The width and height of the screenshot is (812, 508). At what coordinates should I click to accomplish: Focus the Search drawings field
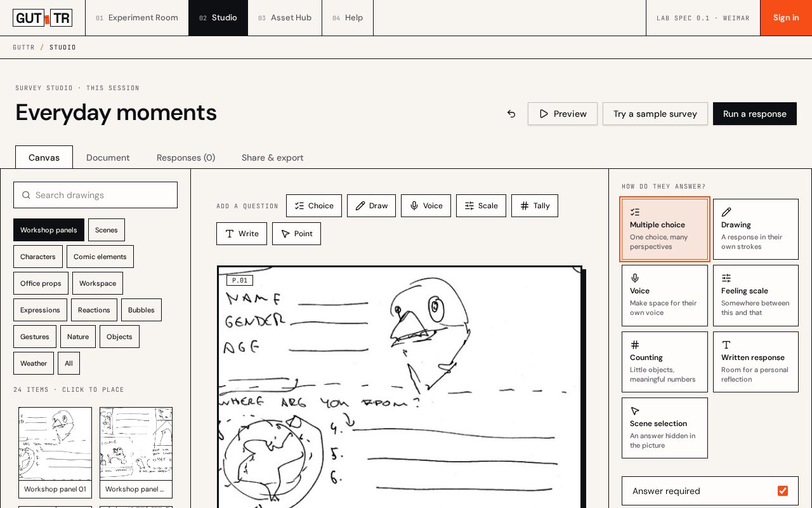tap(95, 195)
